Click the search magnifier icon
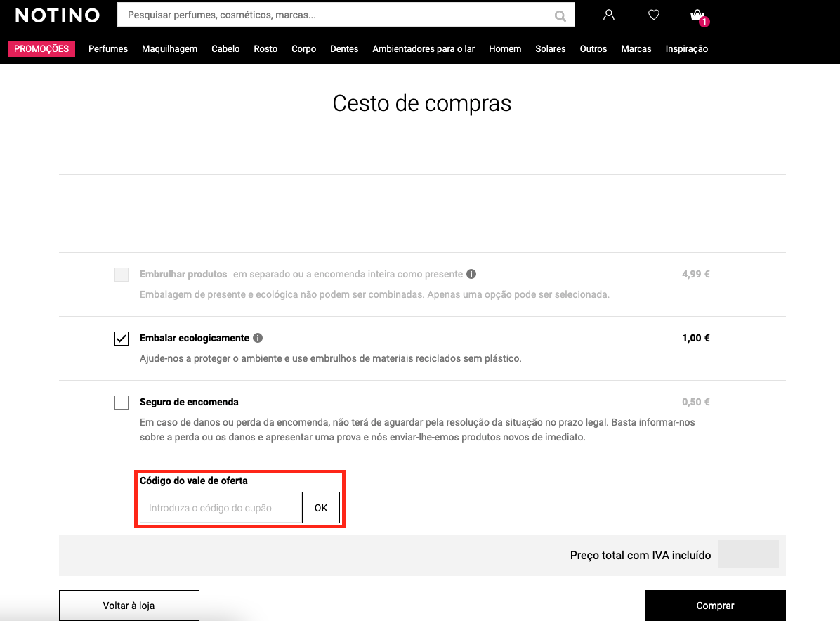This screenshot has height=621, width=840. click(x=560, y=15)
